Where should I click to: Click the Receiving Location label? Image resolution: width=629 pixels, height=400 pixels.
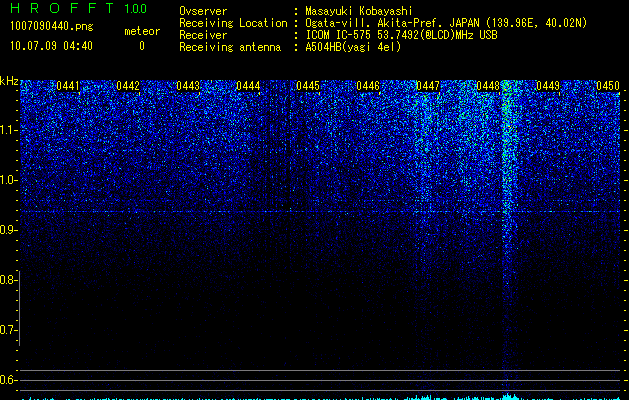pyautogui.click(x=233, y=23)
